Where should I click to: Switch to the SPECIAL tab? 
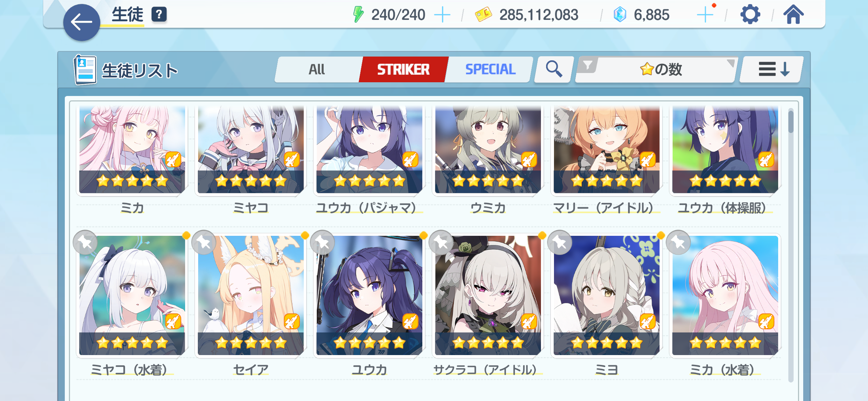coord(490,69)
